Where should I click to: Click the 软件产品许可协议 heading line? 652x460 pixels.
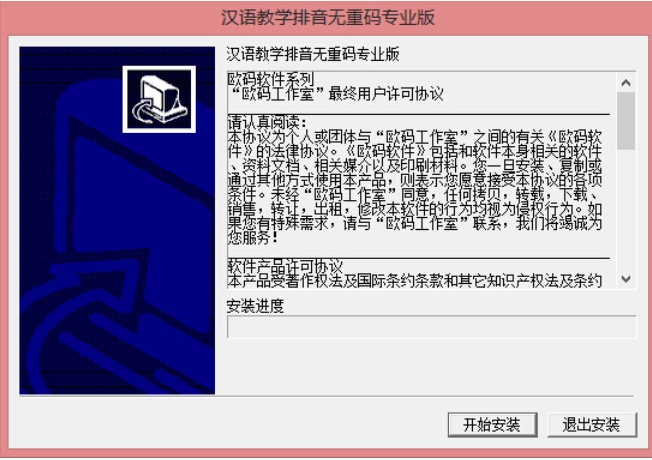point(285,266)
